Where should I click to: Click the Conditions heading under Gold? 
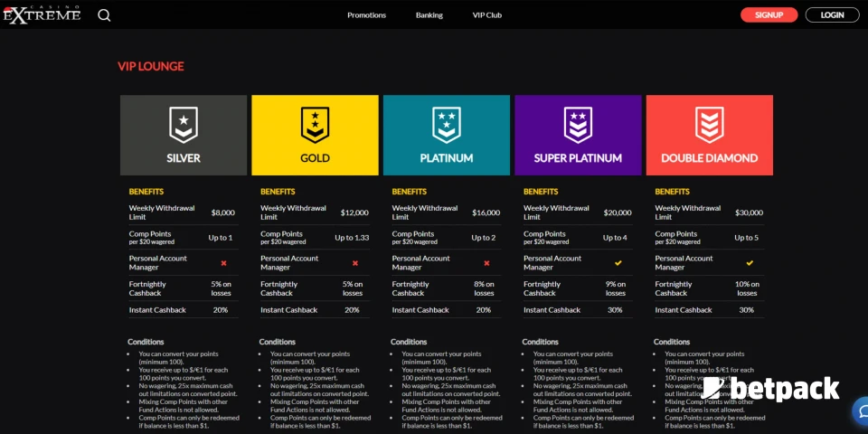tap(278, 342)
